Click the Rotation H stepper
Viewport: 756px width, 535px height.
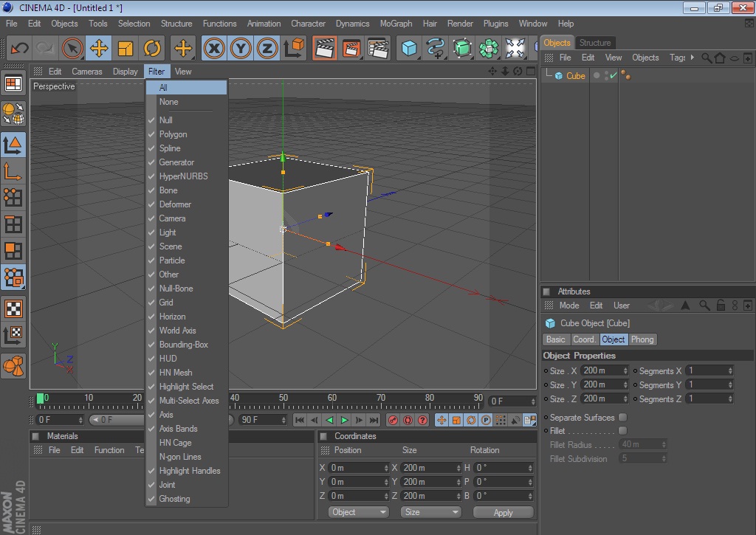point(530,468)
